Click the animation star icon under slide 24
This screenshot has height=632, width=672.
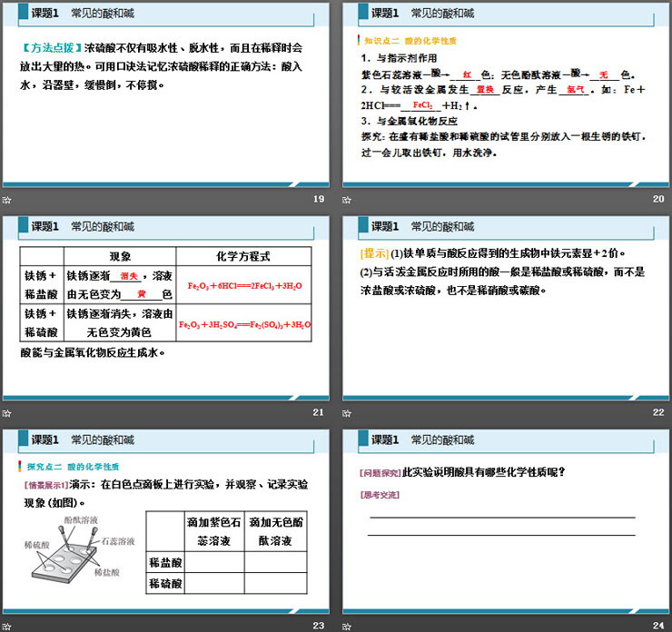pyautogui.click(x=347, y=626)
